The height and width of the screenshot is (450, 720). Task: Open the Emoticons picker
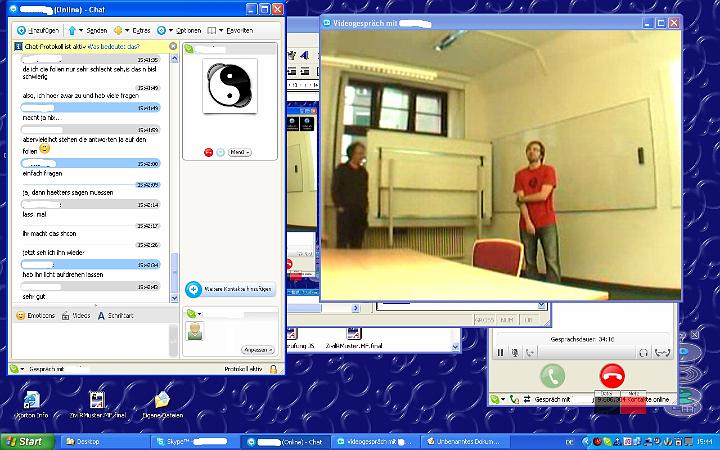(x=35, y=315)
